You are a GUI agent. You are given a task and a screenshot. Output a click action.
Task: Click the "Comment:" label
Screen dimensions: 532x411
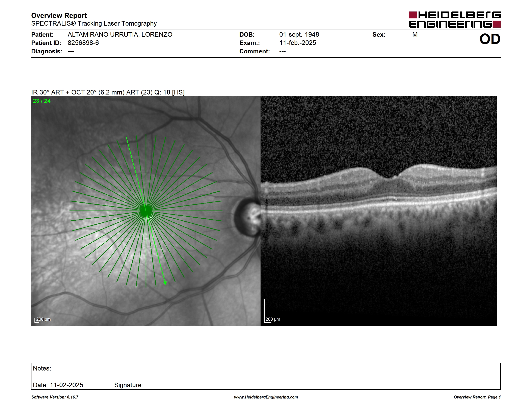(x=255, y=51)
